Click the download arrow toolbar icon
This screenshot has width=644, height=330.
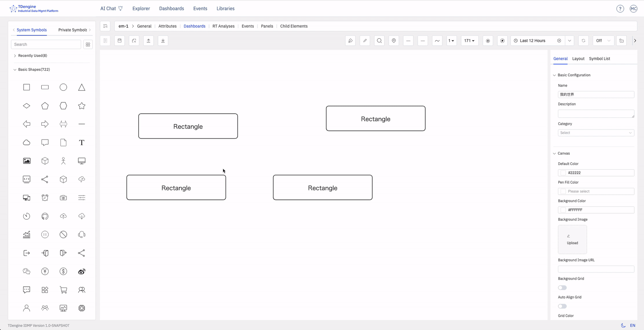pyautogui.click(x=163, y=41)
